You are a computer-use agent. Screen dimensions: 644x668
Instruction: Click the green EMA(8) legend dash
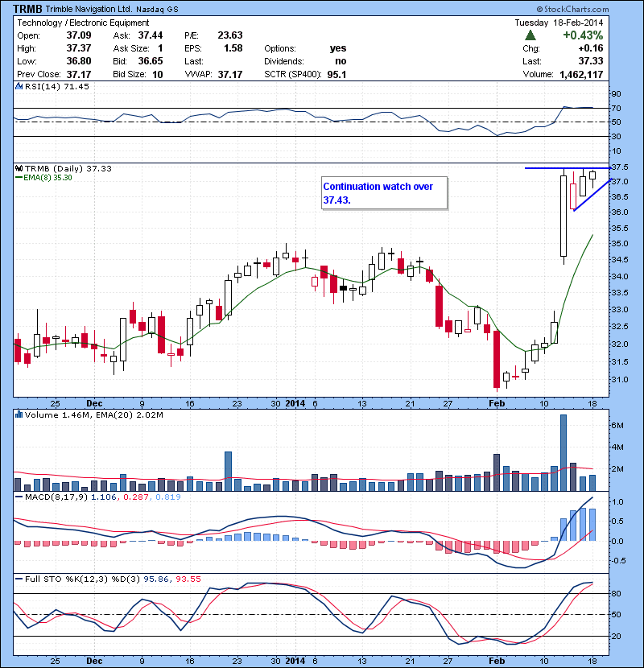19,178
